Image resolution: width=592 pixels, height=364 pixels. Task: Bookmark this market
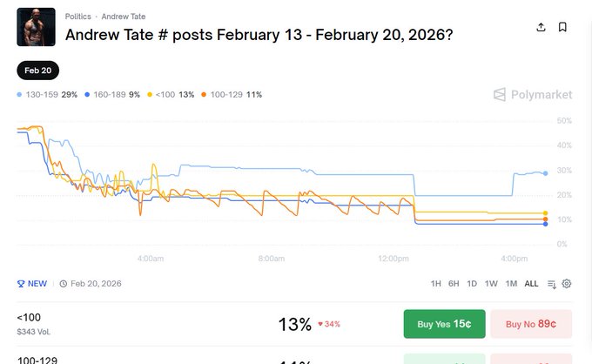coord(562,27)
